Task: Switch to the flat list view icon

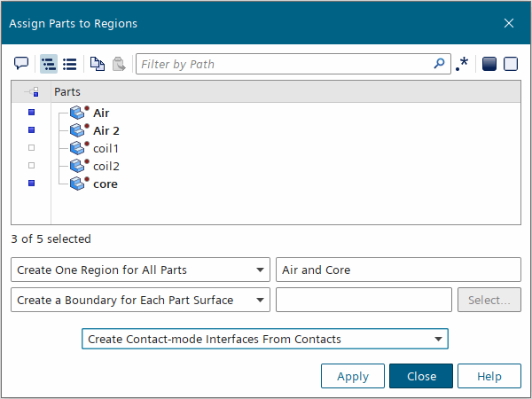Action: tap(70, 64)
